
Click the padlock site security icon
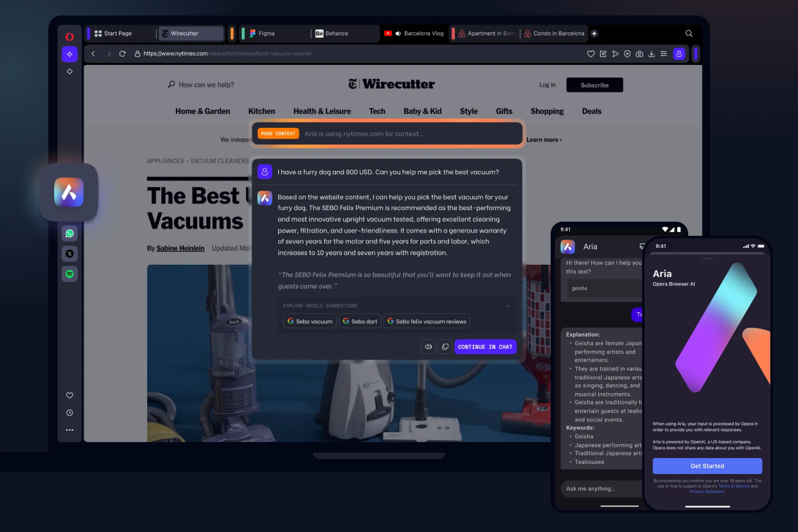pyautogui.click(x=137, y=54)
